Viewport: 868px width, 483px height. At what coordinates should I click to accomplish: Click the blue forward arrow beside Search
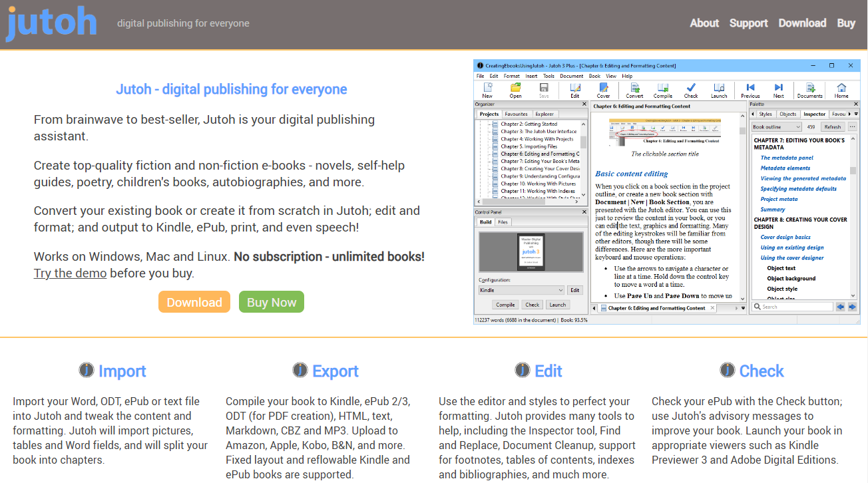pyautogui.click(x=852, y=307)
